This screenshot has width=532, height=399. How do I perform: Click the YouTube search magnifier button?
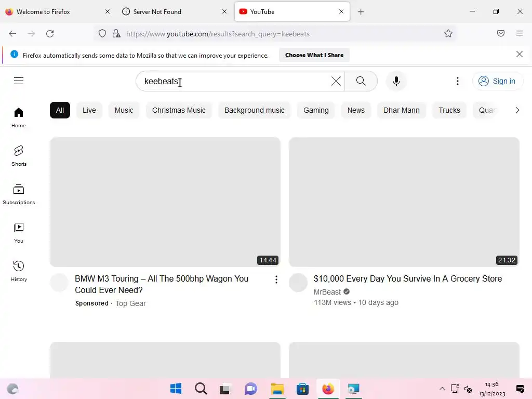coord(361,81)
